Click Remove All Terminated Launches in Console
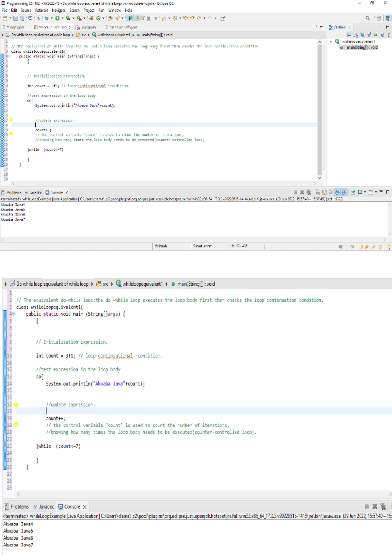The width and height of the screenshot is (392, 555). pos(309,192)
